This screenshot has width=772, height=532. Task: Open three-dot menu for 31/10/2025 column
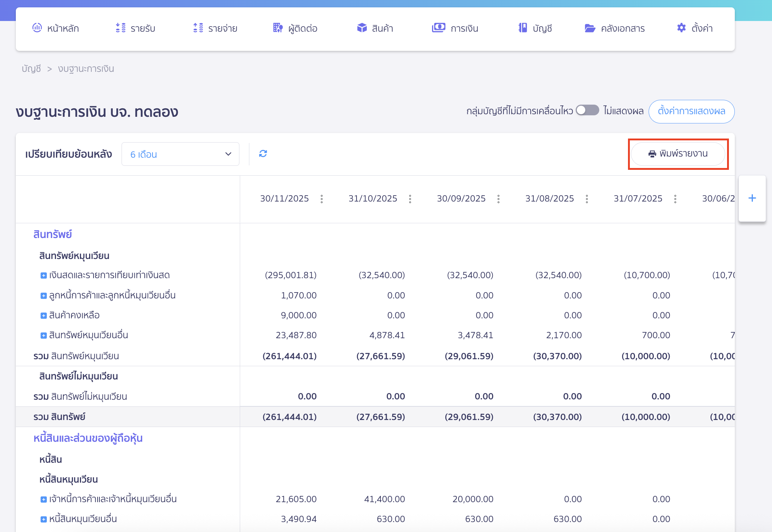[410, 199]
